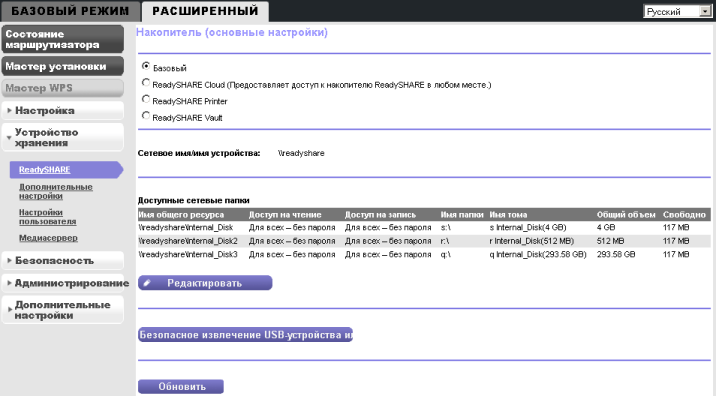Click the pencil icon on Редактировать
The width and height of the screenshot is (716, 396).
tap(147, 283)
